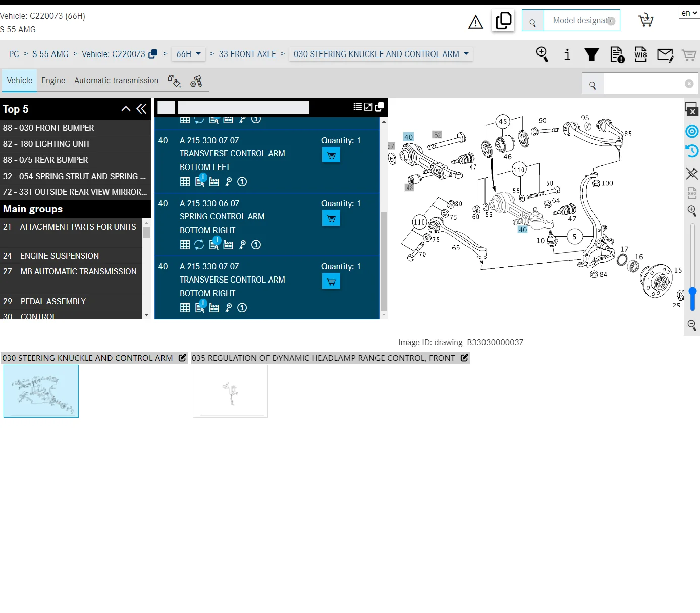
Task: Click the list view icon in parts header
Action: tap(358, 107)
